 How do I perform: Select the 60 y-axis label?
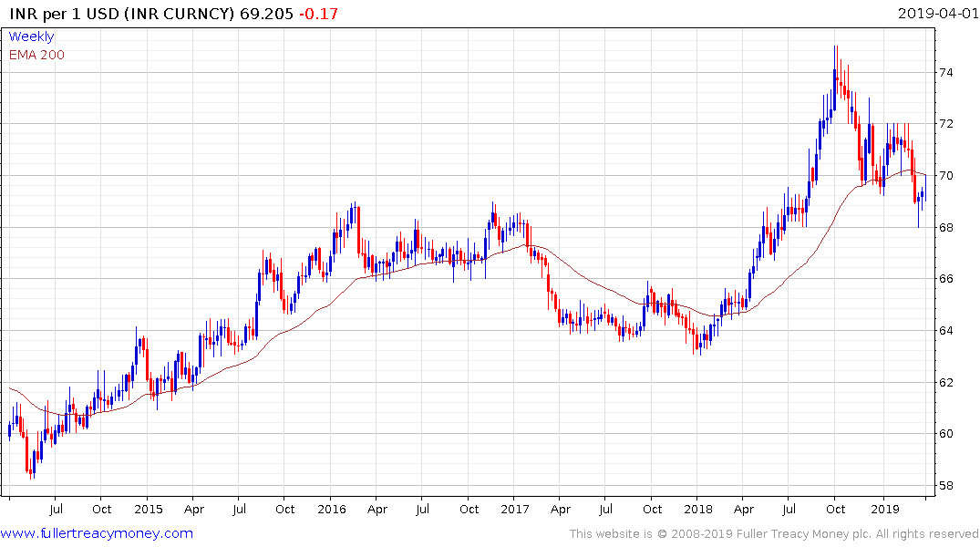[x=945, y=434]
